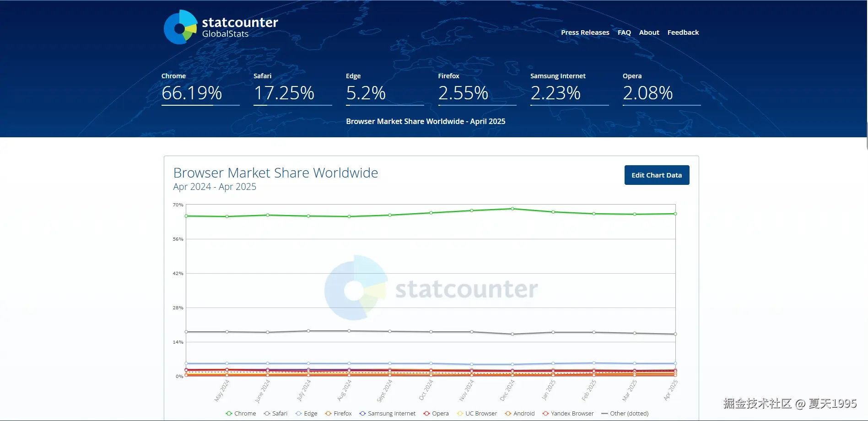Toggle the Other (dotted) legend entry

pyautogui.click(x=625, y=413)
